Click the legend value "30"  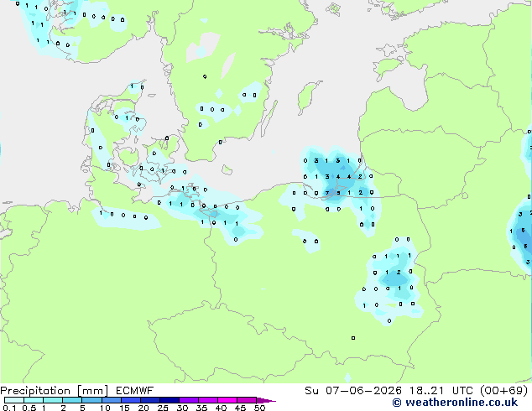[x=182, y=408]
